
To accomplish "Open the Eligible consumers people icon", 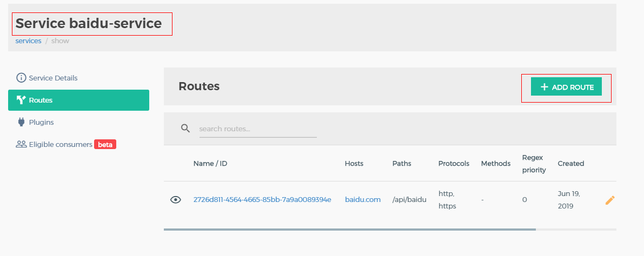I will coord(21,144).
